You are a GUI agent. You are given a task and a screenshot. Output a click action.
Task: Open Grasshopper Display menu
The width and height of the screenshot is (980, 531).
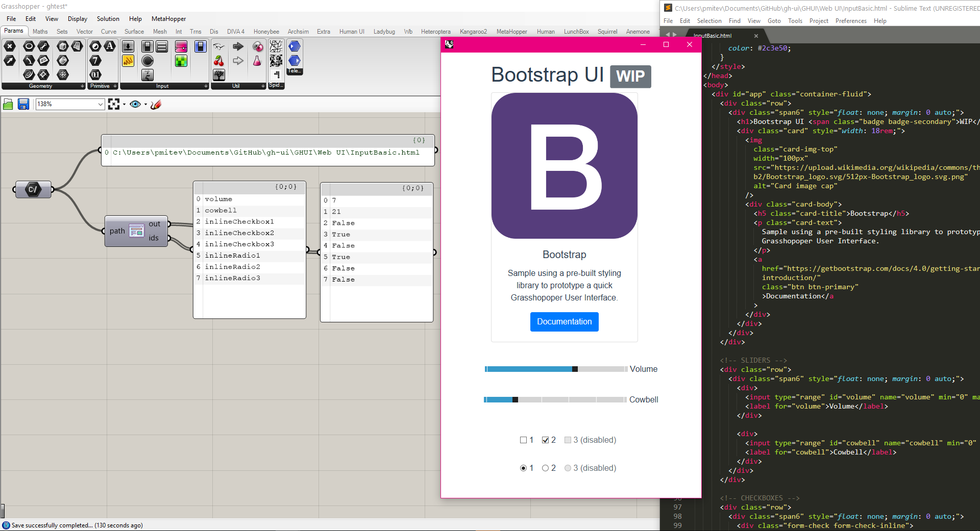(78, 19)
